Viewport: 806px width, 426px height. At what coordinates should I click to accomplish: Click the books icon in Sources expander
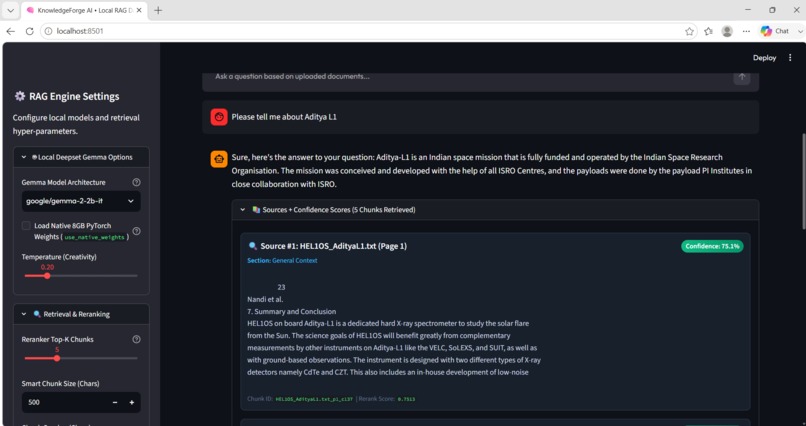tap(256, 210)
